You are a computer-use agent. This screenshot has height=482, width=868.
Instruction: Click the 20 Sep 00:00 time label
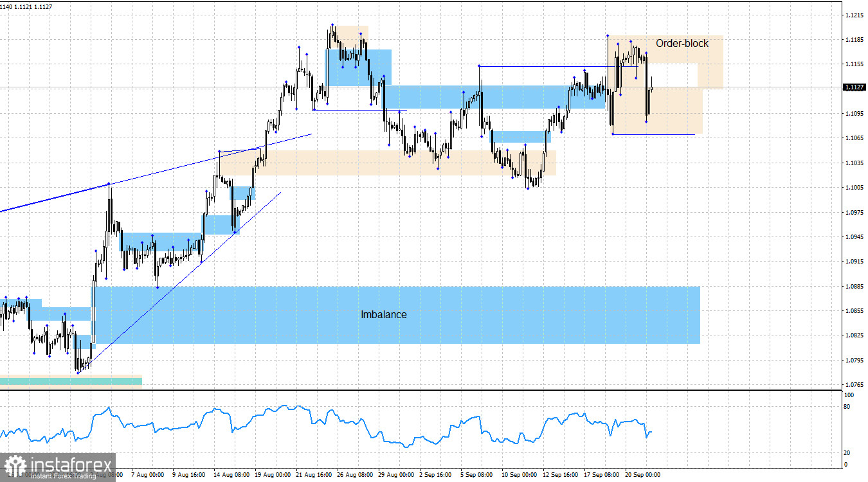pyautogui.click(x=642, y=475)
